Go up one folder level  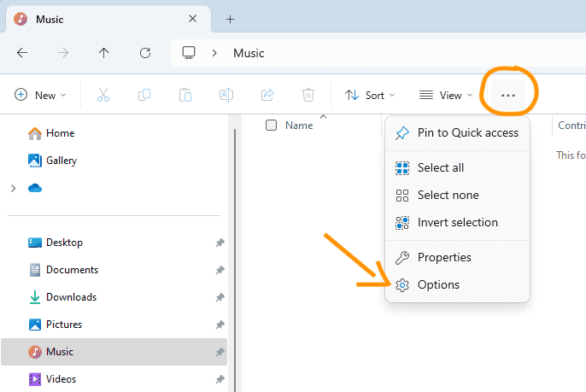click(x=103, y=53)
